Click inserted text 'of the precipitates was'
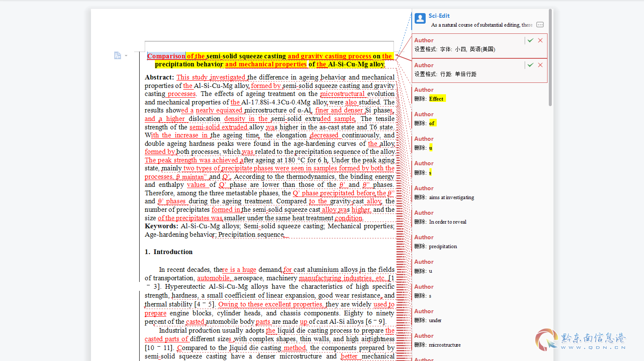This screenshot has width=644, height=361. [190, 218]
